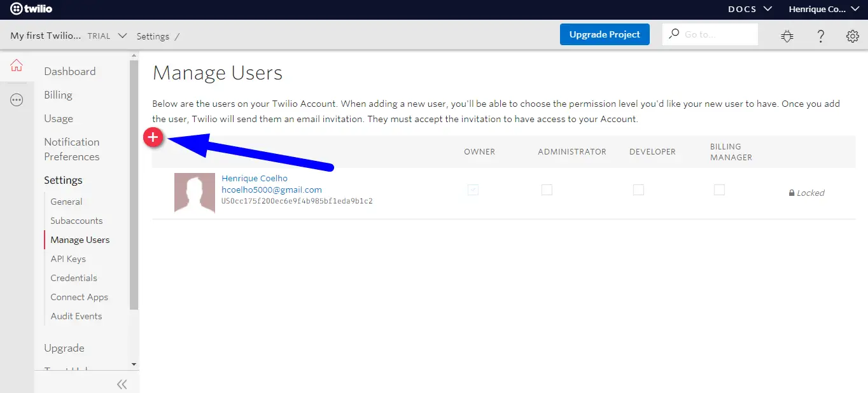Open the help question mark icon
This screenshot has height=393, width=868.
(820, 36)
